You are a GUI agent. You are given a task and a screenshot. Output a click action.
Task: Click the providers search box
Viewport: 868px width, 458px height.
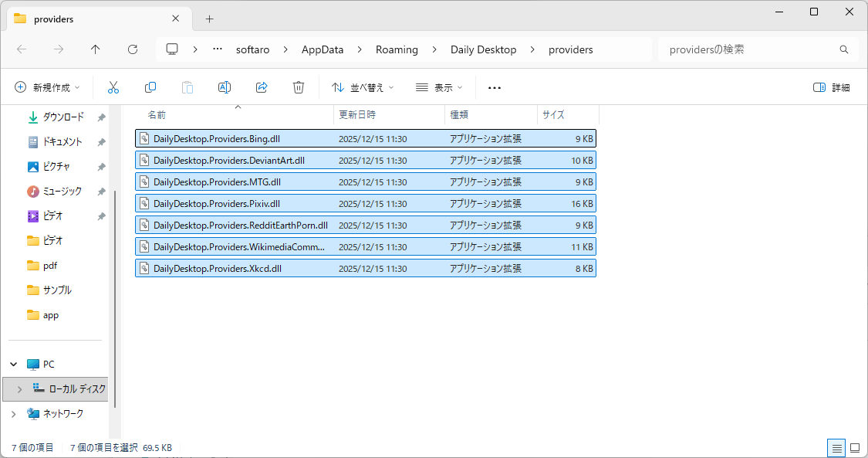[748, 49]
